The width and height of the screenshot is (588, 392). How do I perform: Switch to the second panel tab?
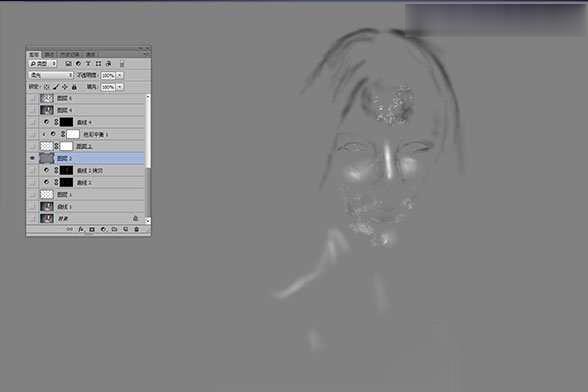tap(49, 55)
